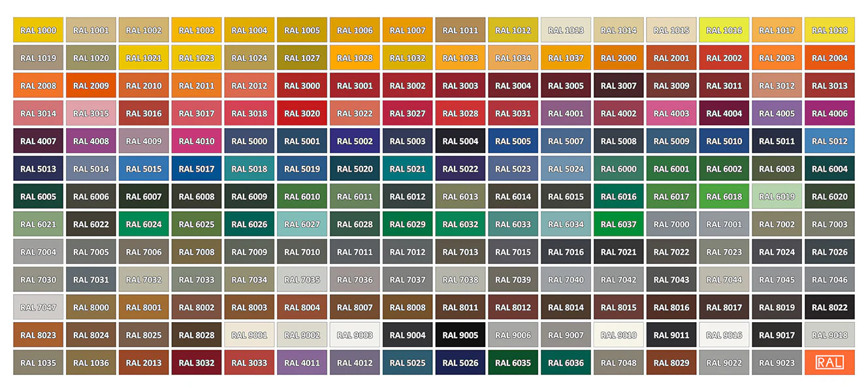Choose RAL 5025 from the bottom row
This screenshot has height=392, width=868.
click(x=407, y=363)
